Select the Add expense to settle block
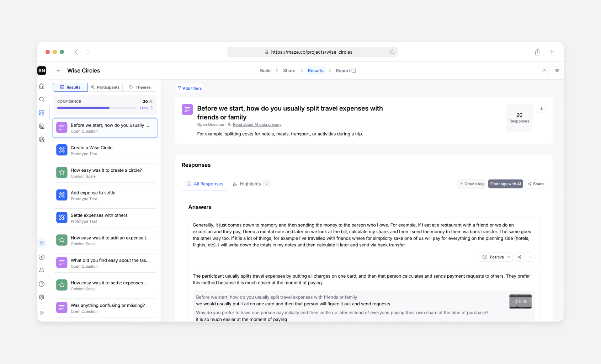Image resolution: width=601 pixels, height=364 pixels. point(105,196)
